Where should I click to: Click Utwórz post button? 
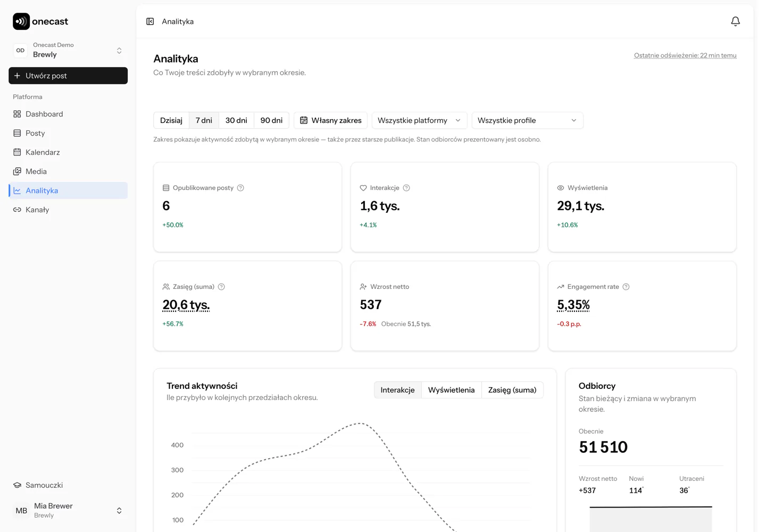pyautogui.click(x=68, y=76)
